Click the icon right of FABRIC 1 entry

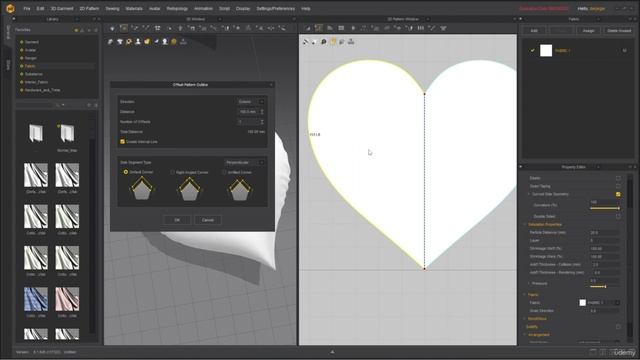pyautogui.click(x=624, y=51)
